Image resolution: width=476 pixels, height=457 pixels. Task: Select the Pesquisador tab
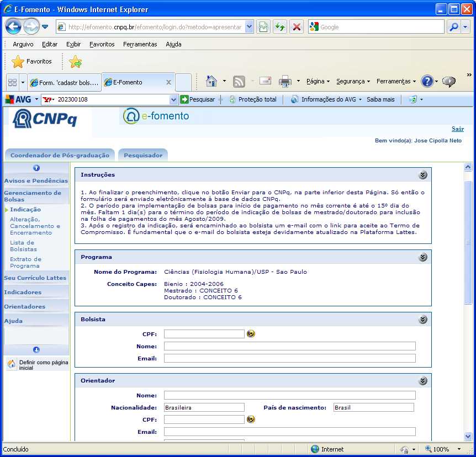[x=143, y=155]
